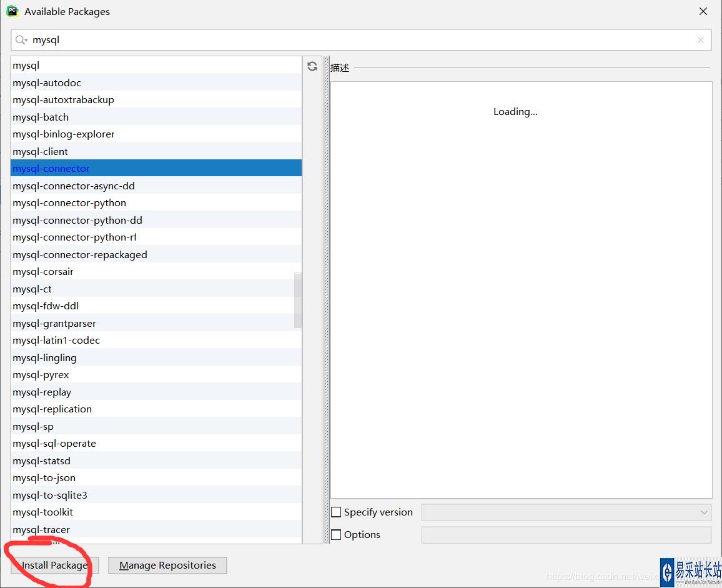Select mysql-fdw-ddl package
The height and width of the screenshot is (588, 722).
click(x=156, y=306)
